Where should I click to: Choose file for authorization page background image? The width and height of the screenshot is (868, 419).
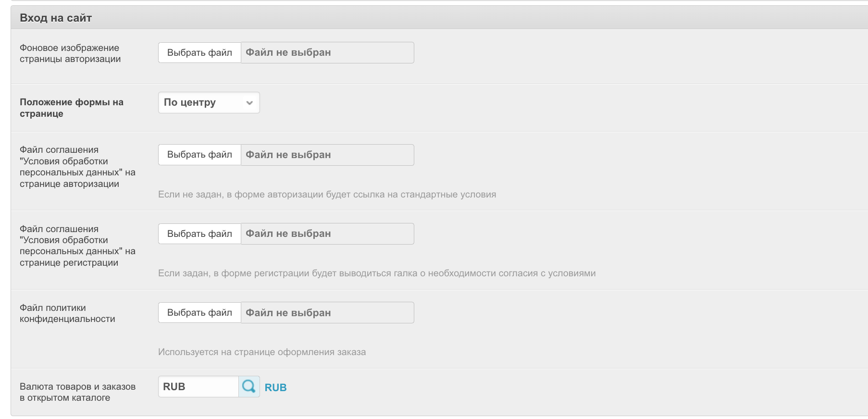(199, 52)
